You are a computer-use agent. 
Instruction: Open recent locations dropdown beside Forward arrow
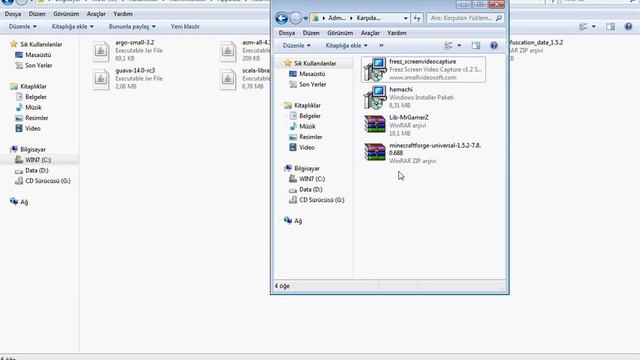coord(305,18)
